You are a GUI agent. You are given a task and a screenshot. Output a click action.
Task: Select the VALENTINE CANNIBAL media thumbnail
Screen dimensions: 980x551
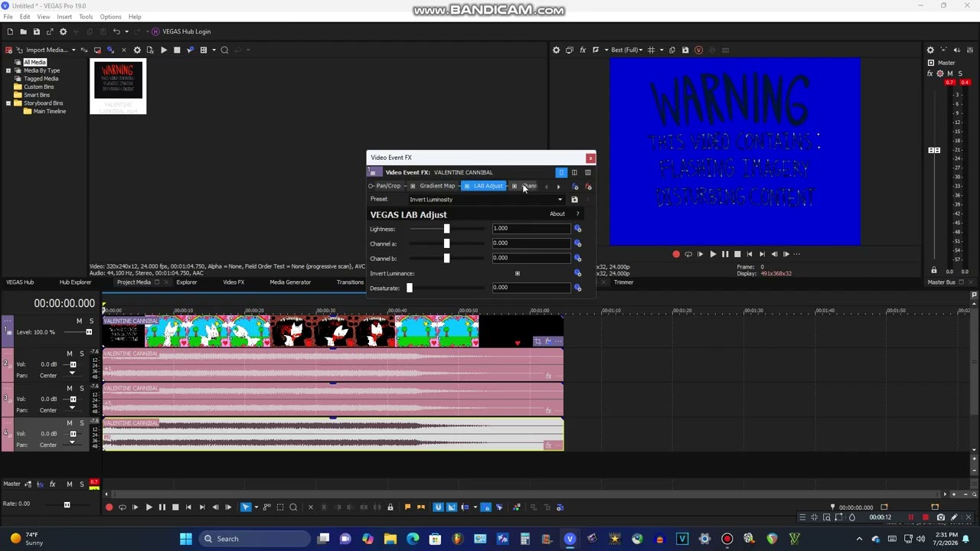(118, 86)
